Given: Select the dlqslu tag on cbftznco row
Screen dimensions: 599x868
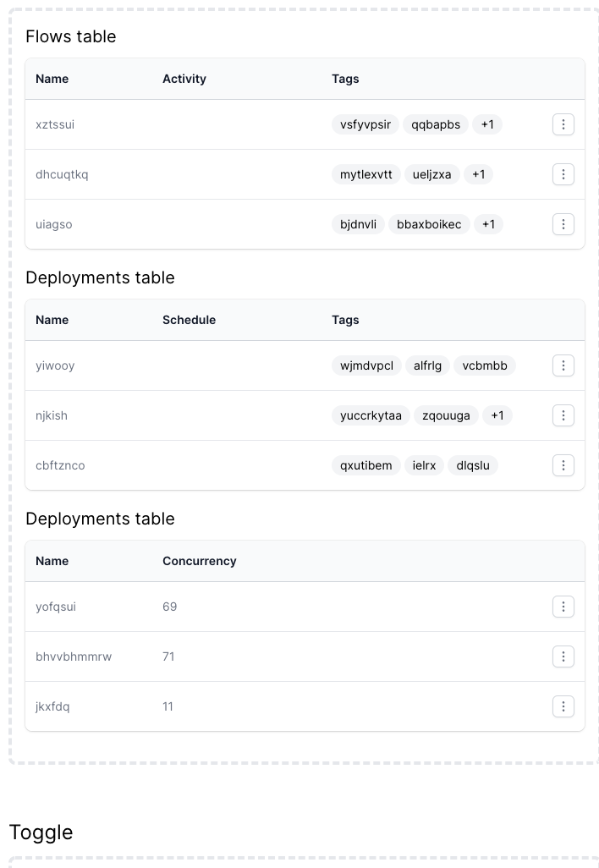Looking at the screenshot, I should 472,464.
